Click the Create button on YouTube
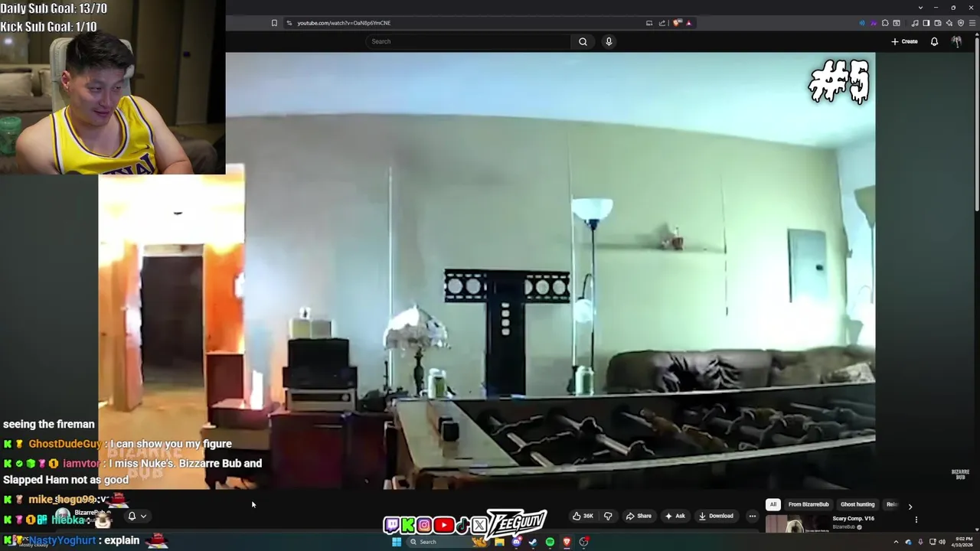 904,41
